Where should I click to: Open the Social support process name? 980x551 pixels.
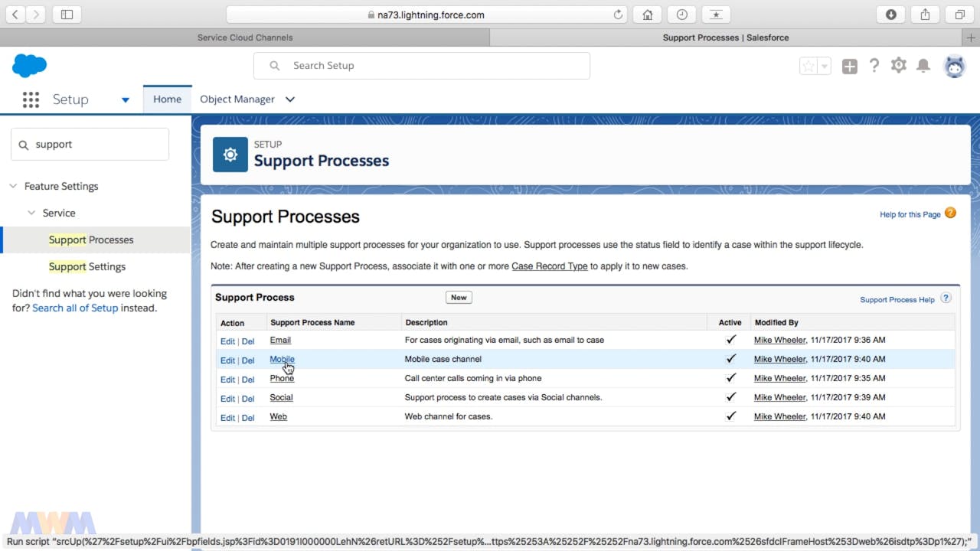[281, 397]
